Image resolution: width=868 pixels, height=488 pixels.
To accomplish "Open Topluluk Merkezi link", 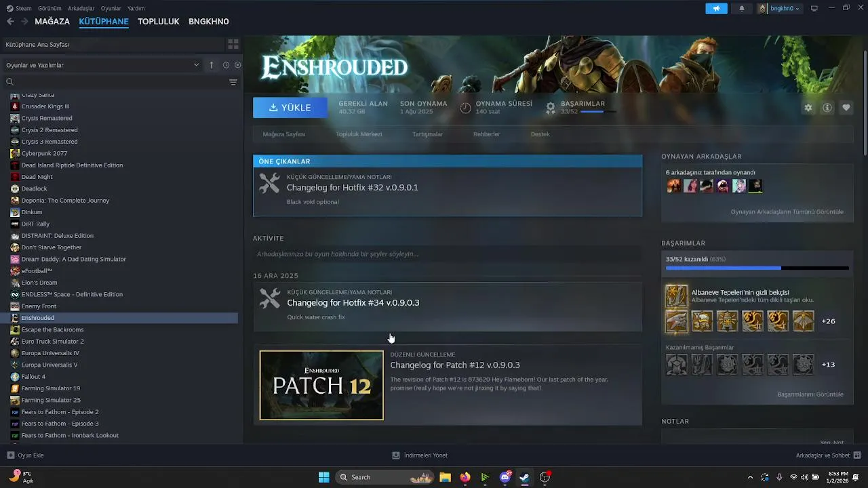I will (359, 134).
